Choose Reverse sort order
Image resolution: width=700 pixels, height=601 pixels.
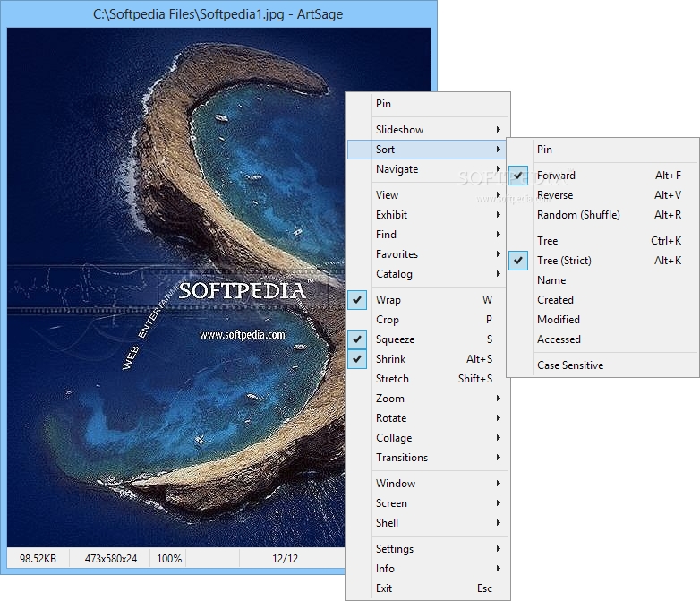(x=602, y=195)
